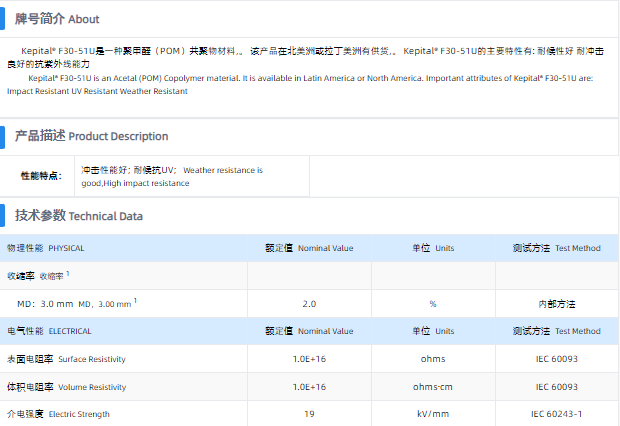The height and width of the screenshot is (426, 620).
Task: Select the 牌号简介 About section heading
Action: [57, 19]
